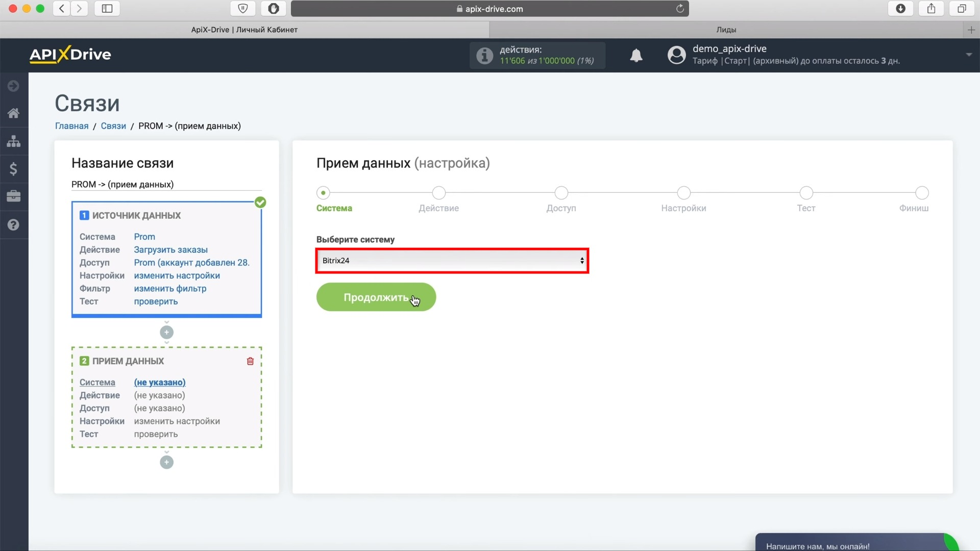Select the Настройки step circle
The width and height of the screenshot is (980, 551).
(684, 193)
